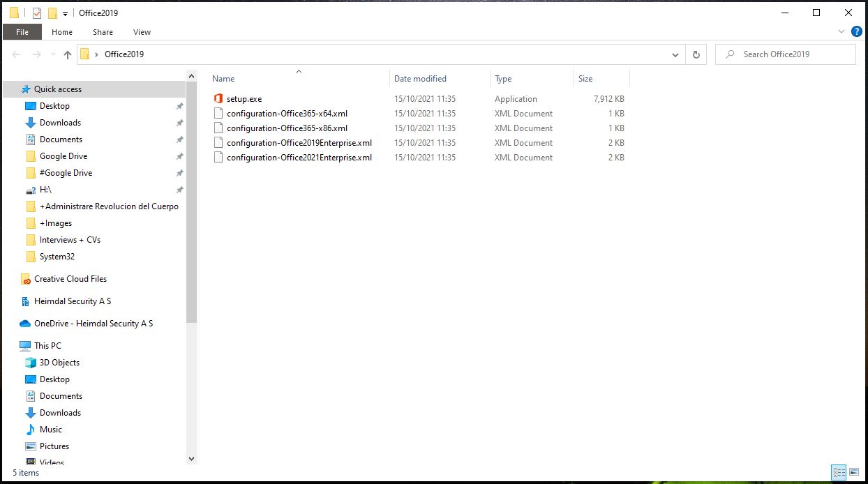Select configuration-Office2019Enterprise.xml file icon
Screen dimensions: 868x484
coord(218,143)
